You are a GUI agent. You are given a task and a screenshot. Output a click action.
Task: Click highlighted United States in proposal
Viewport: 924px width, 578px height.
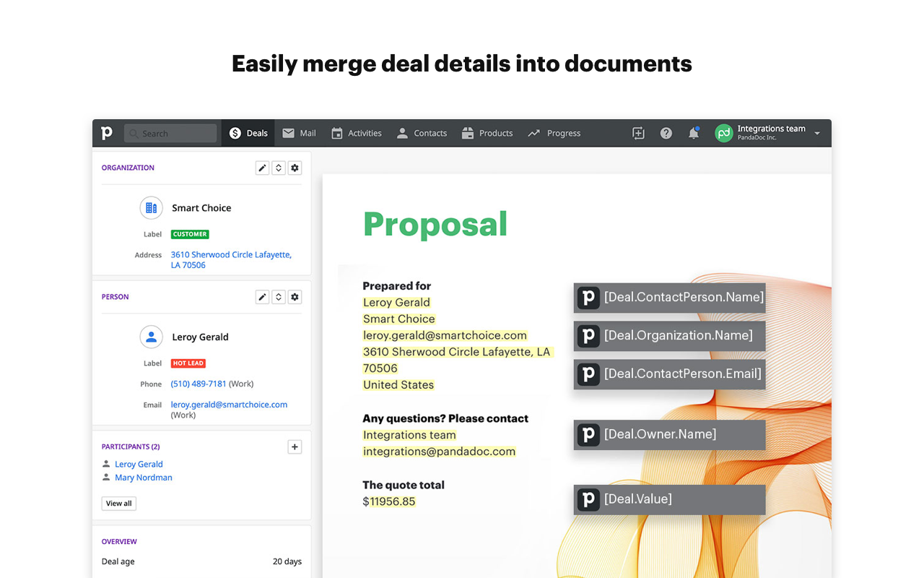click(x=398, y=385)
